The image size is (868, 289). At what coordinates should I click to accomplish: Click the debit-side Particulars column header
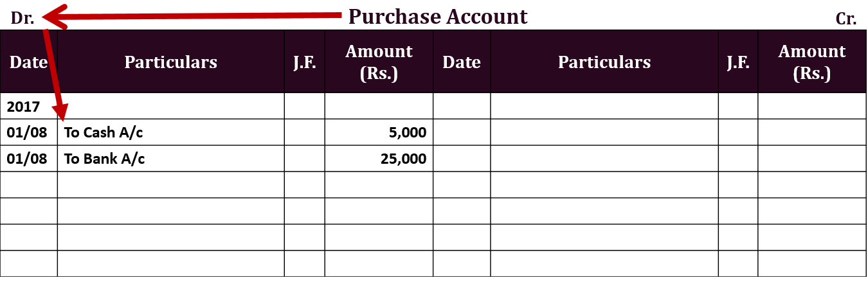(x=171, y=62)
